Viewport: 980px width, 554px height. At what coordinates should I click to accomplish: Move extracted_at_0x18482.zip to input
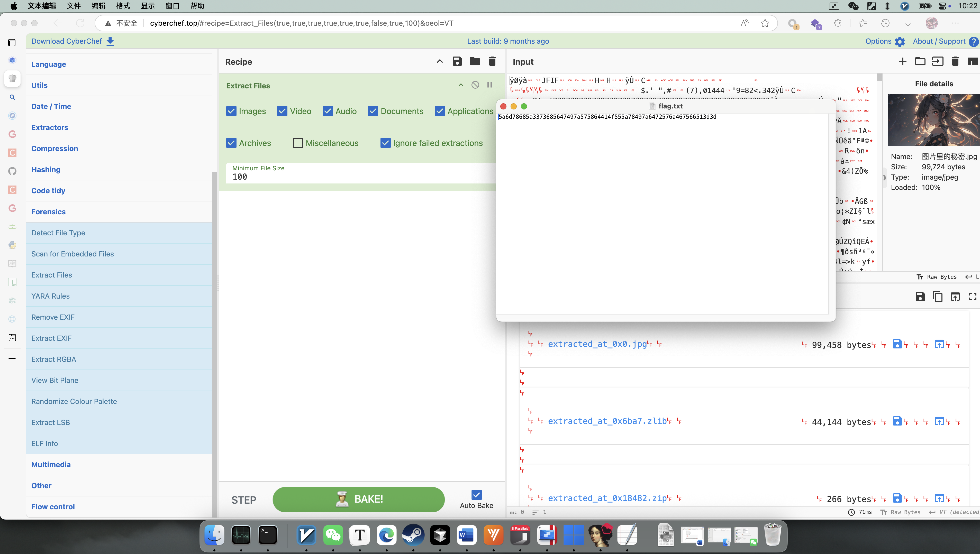939,498
